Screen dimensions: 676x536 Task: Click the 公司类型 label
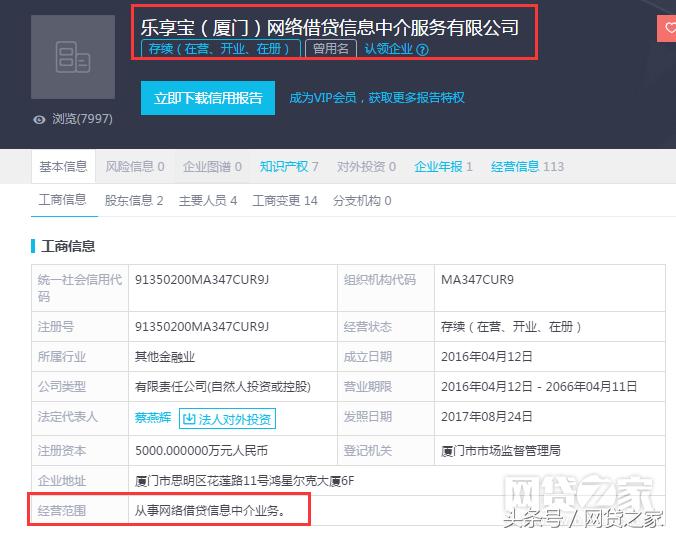click(62, 386)
